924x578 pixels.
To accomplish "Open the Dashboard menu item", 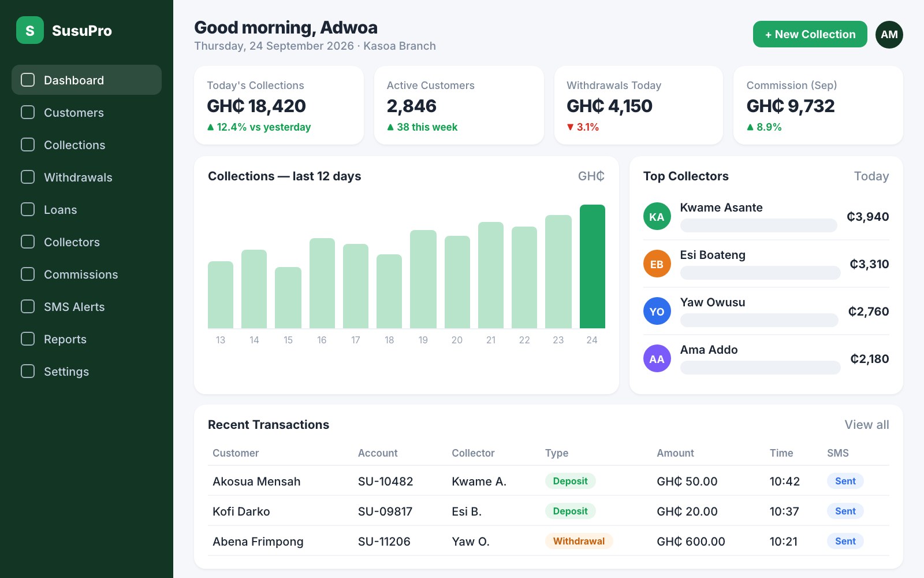I will (x=87, y=80).
